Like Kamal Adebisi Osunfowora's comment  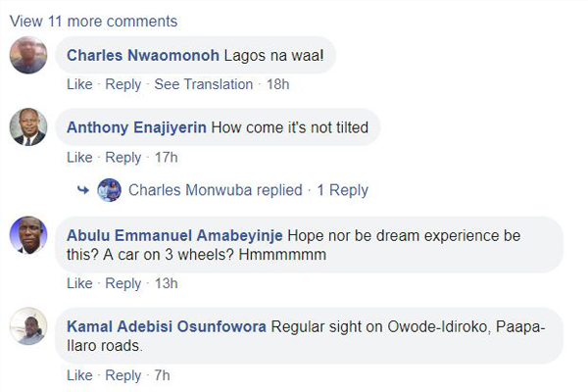[79, 374]
